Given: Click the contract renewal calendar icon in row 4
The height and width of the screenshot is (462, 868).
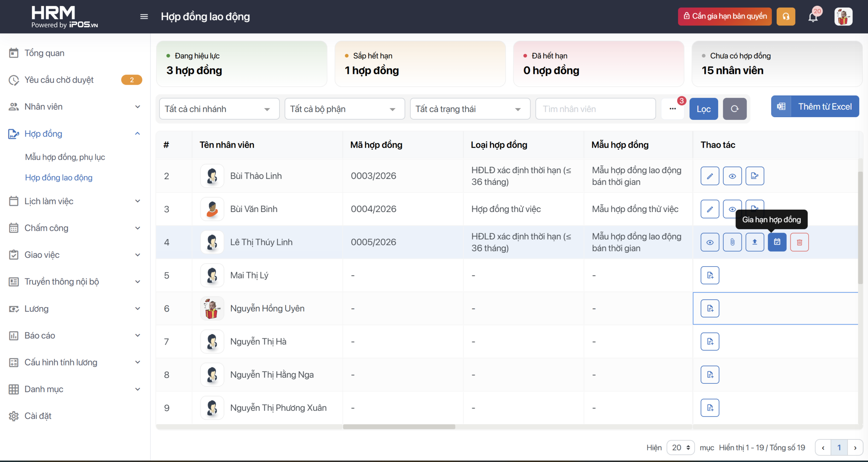Looking at the screenshot, I should point(777,242).
